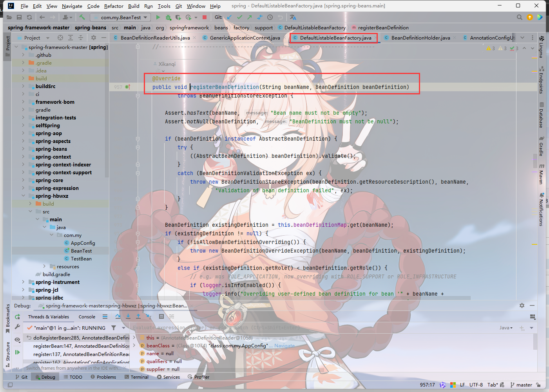
Task: Open the Services tool window button
Action: pyautogui.click(x=169, y=377)
